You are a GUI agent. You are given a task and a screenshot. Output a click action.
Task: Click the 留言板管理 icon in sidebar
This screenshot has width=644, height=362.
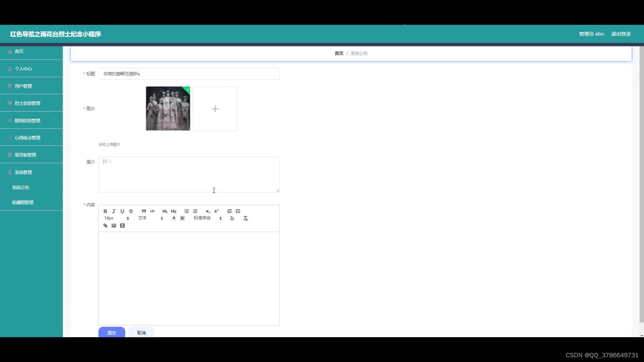[x=10, y=155]
